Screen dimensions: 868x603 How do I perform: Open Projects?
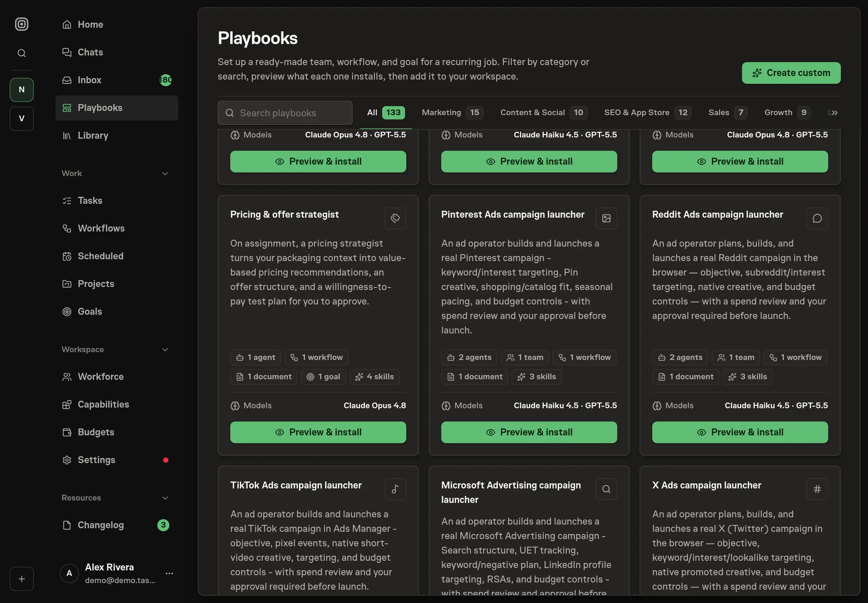point(117,284)
